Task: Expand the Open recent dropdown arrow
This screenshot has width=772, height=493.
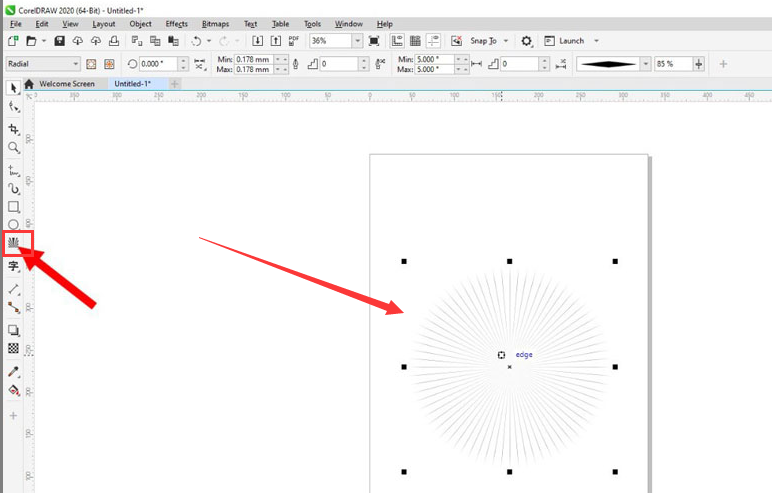Action: 44,41
